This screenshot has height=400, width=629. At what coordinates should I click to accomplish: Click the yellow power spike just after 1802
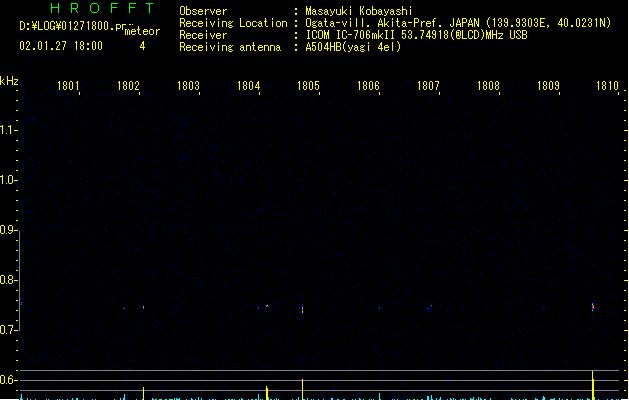click(143, 393)
